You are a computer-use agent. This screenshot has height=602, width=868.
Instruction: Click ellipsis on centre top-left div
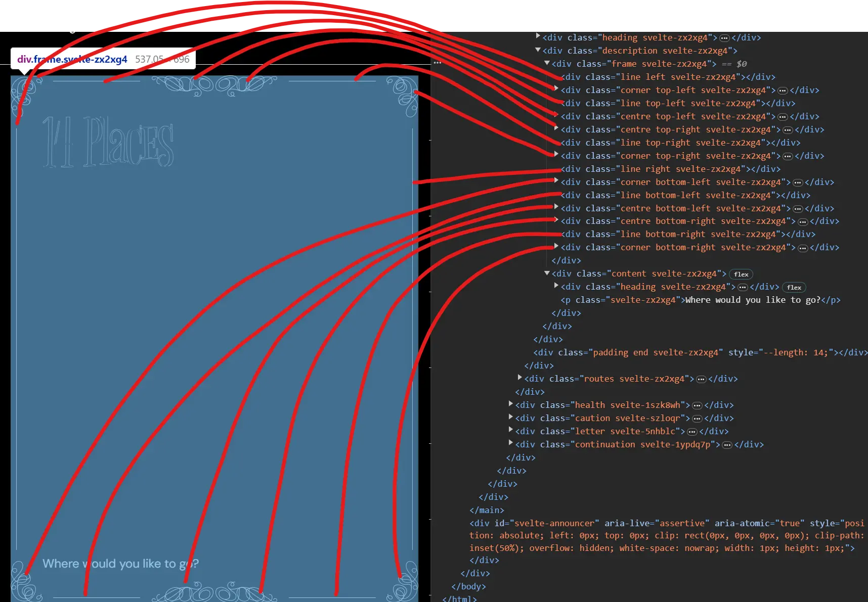coord(783,117)
